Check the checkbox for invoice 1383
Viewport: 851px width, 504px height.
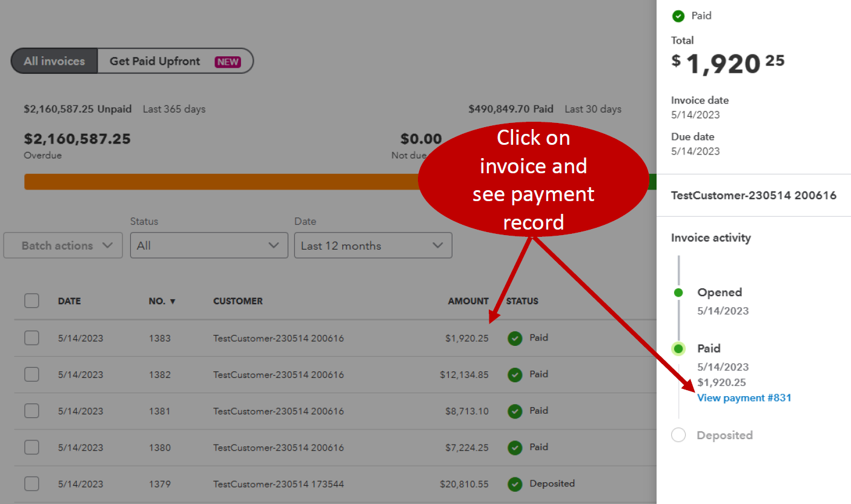(x=31, y=337)
